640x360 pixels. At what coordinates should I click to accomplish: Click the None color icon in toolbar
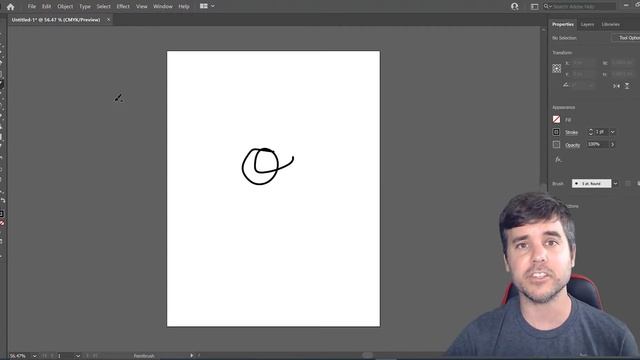(x=2, y=223)
